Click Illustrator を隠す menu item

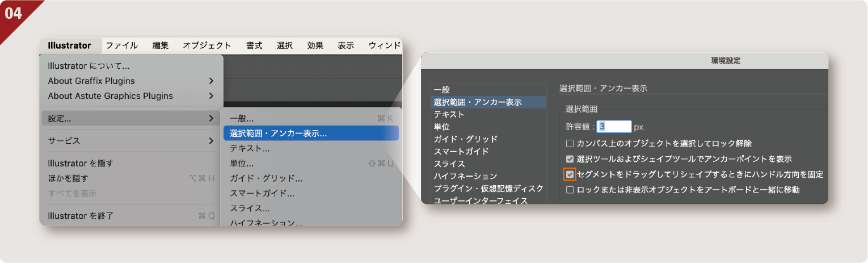pos(81,163)
